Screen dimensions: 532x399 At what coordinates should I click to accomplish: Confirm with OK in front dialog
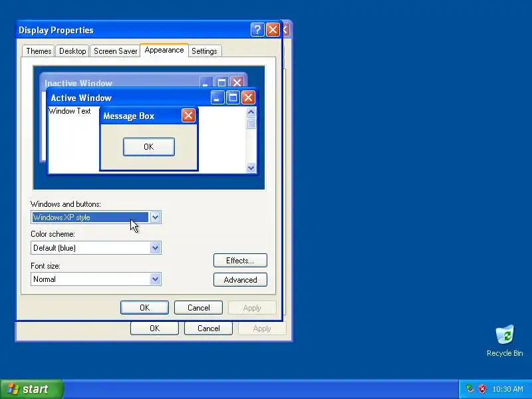144,308
